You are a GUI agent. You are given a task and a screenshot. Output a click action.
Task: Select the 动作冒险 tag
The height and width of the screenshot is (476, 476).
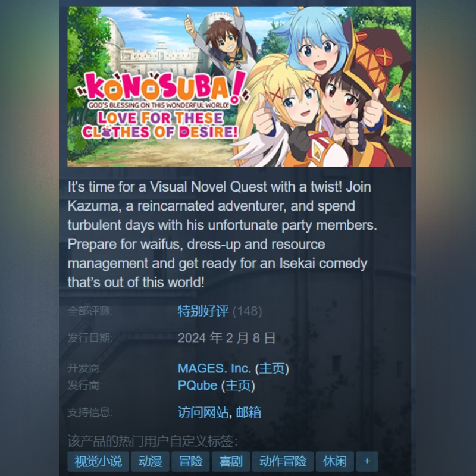click(x=283, y=462)
